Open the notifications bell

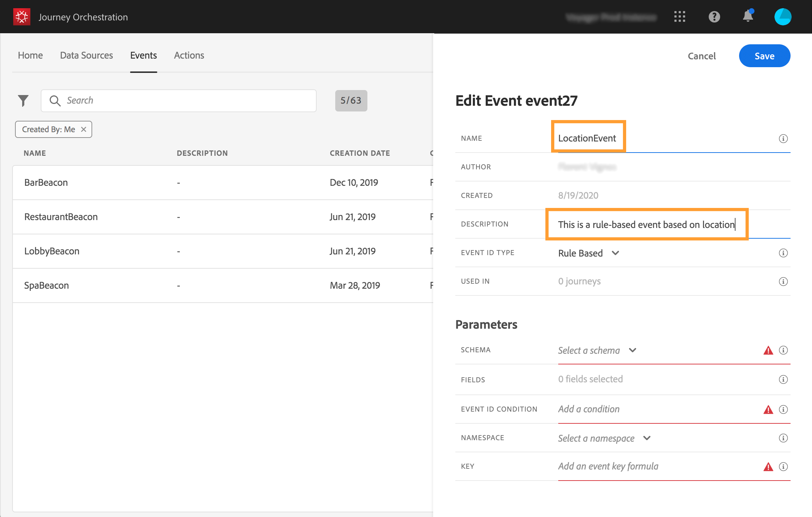[x=748, y=16]
